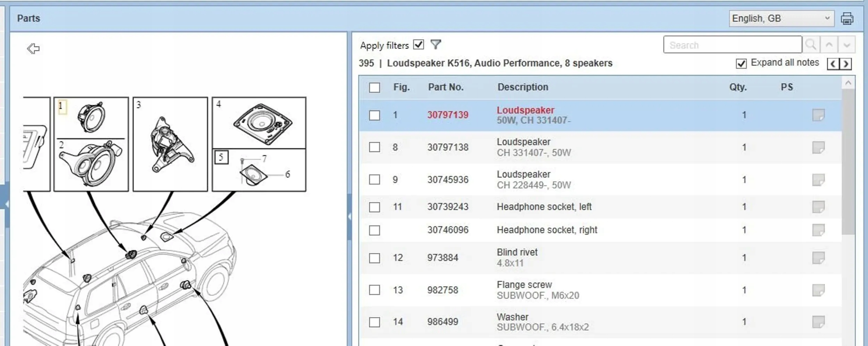The height and width of the screenshot is (346, 868).
Task: Tick the select-all checkbox in table header
Action: 374,87
